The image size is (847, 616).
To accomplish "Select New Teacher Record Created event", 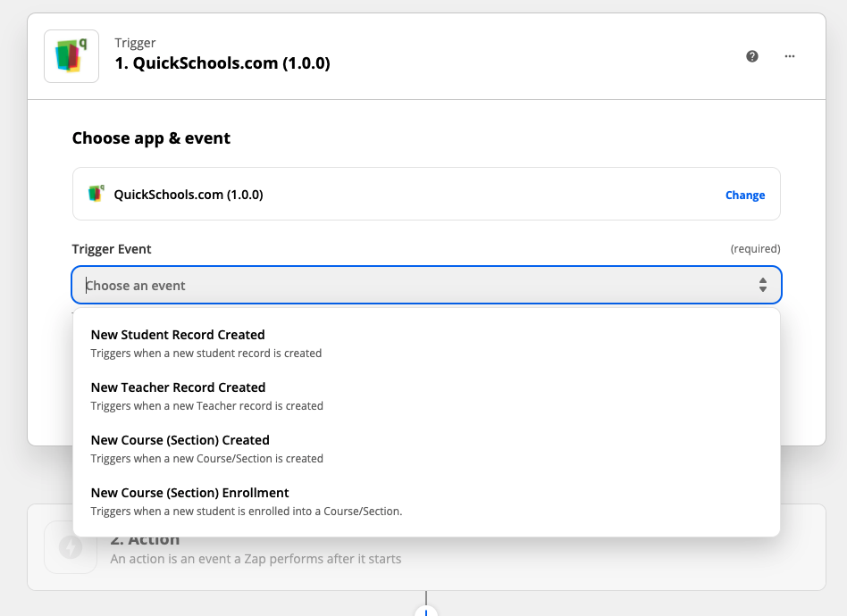I will click(426, 396).
